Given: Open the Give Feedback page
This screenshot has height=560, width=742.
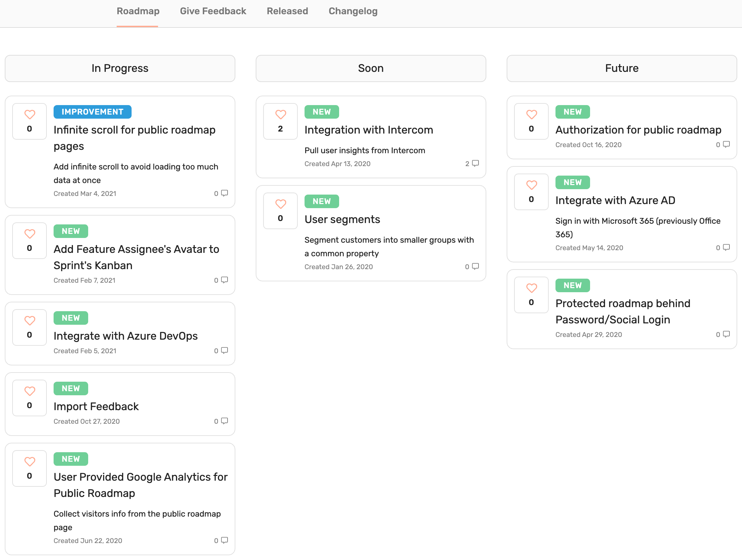Looking at the screenshot, I should (x=213, y=11).
